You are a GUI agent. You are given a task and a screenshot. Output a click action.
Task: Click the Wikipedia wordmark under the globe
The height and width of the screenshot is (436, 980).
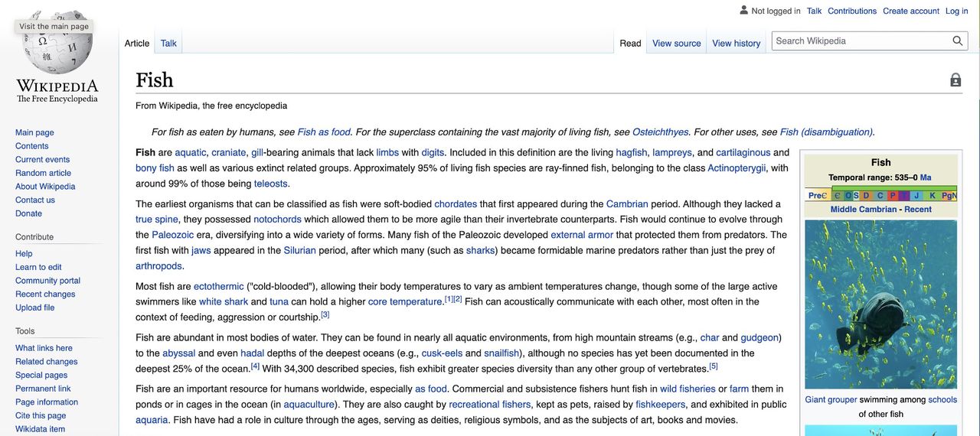click(57, 86)
